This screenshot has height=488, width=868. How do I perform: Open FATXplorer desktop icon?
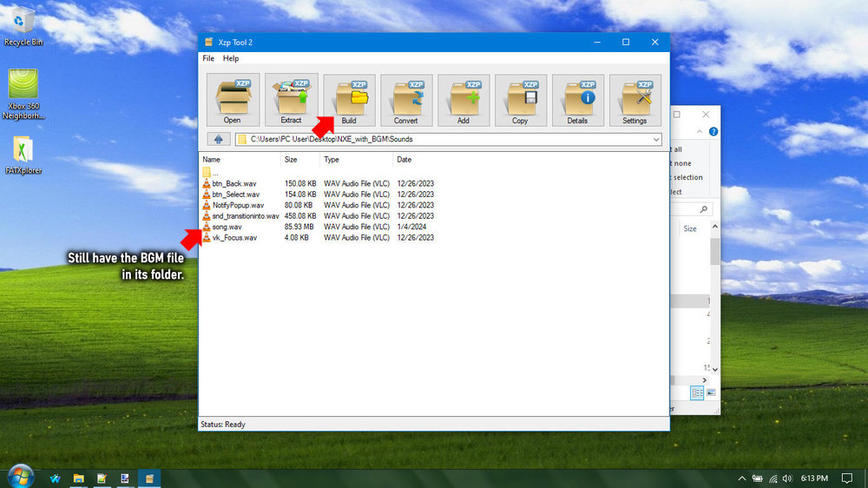click(x=23, y=155)
